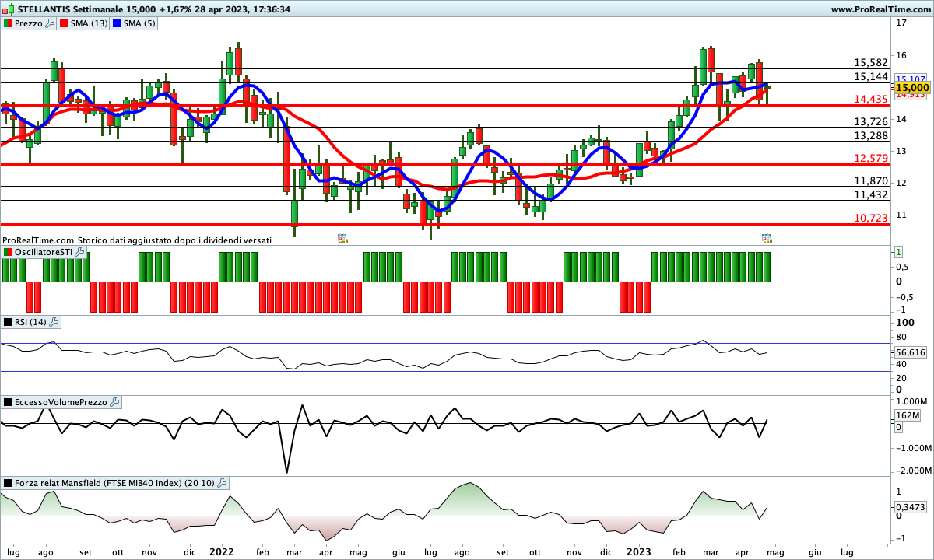Open Forza relat Mansfield settings wrench icon

tap(222, 483)
